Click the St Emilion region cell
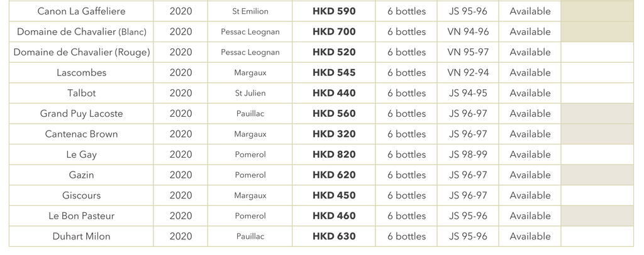This screenshot has width=644, height=255. point(250,11)
